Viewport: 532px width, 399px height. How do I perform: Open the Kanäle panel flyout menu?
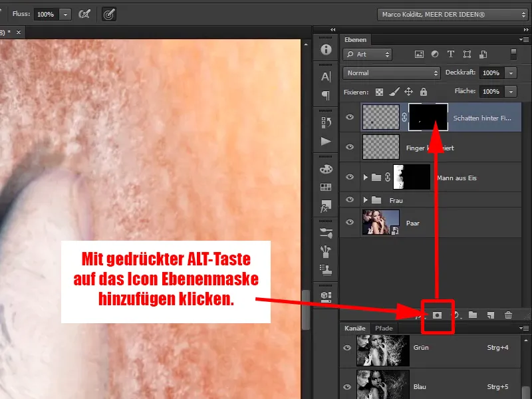point(524,328)
